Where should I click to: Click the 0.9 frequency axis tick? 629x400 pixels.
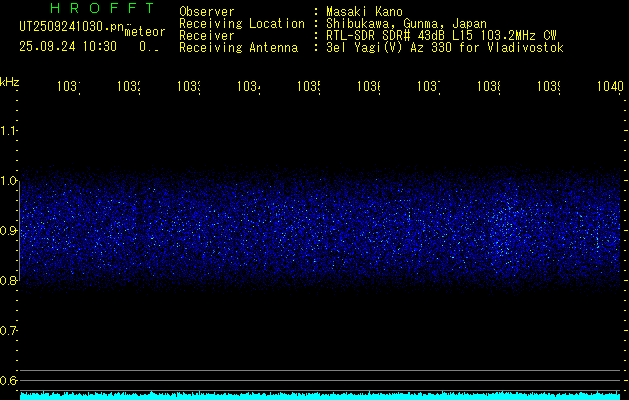9,231
